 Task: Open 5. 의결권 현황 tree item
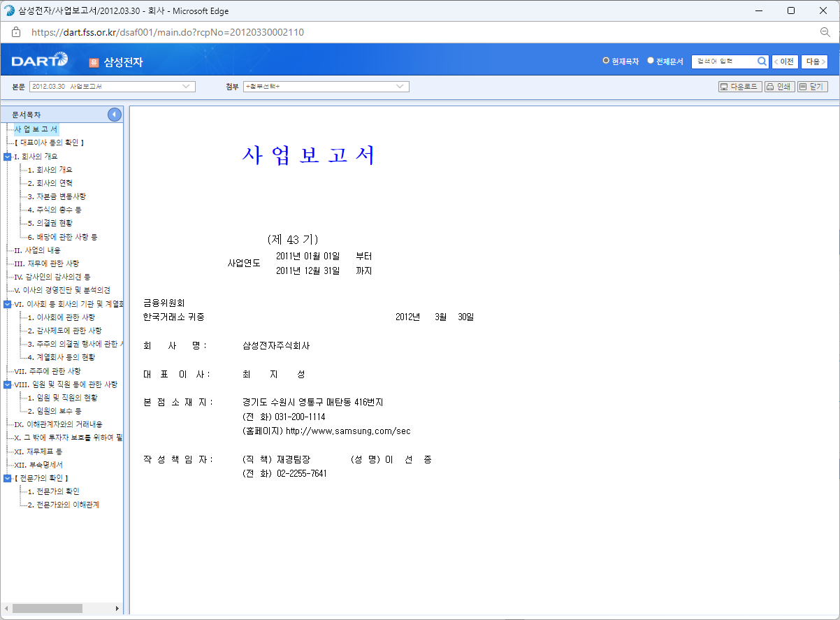50,223
